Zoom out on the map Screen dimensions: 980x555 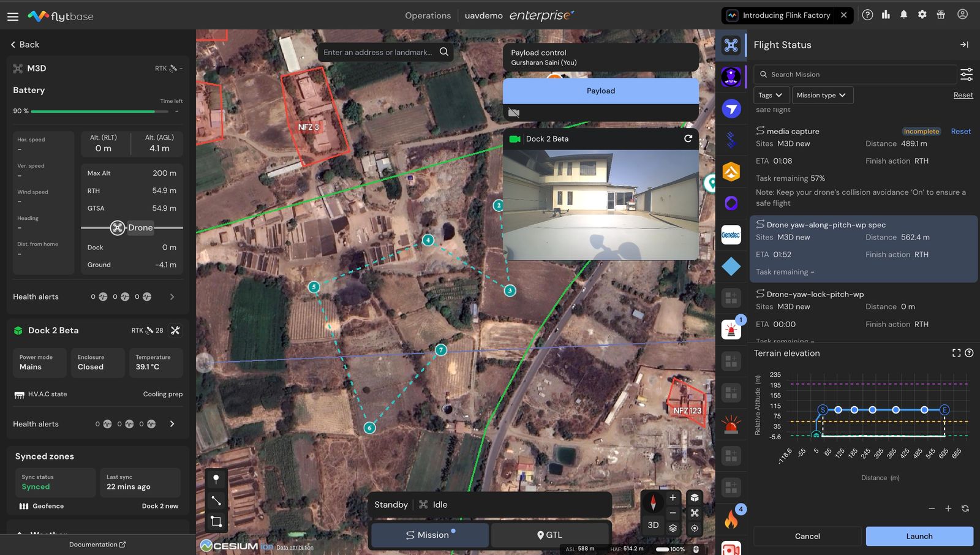[x=673, y=513]
